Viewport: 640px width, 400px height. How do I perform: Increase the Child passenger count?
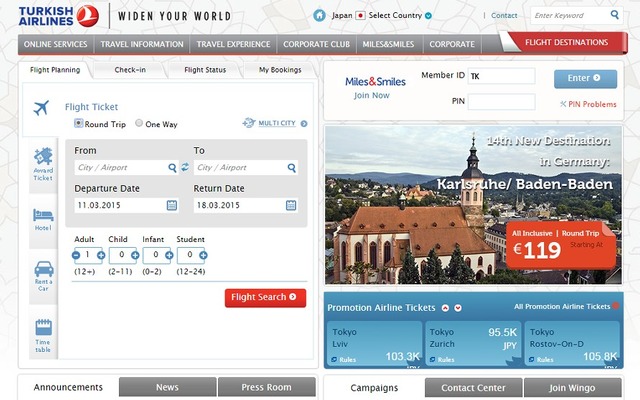coord(135,256)
